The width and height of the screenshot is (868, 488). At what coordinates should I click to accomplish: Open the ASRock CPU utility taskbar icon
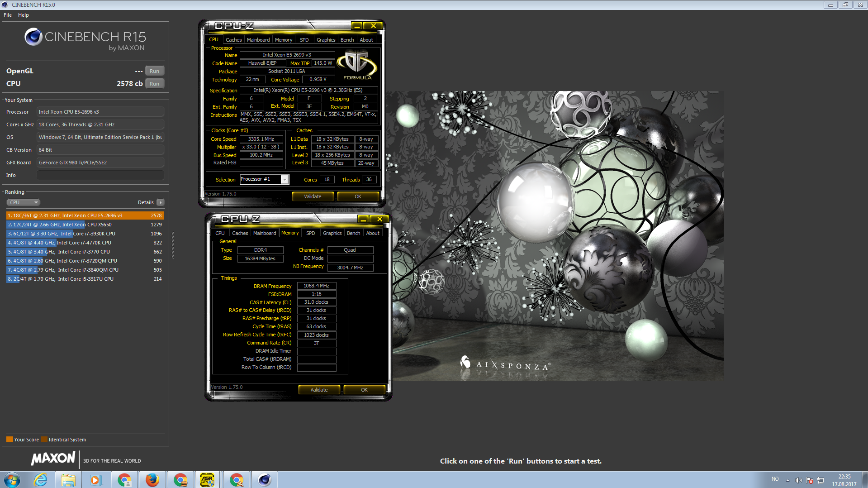point(207,480)
